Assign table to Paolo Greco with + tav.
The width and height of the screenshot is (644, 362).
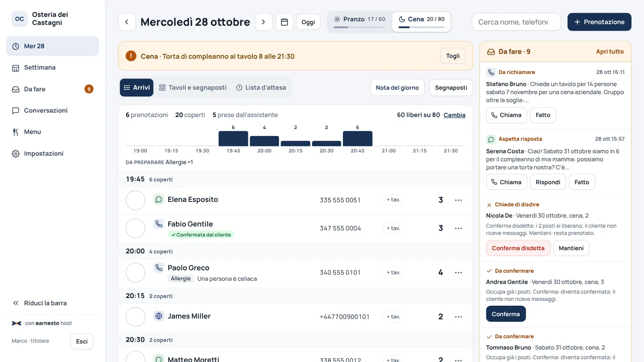[x=394, y=272]
